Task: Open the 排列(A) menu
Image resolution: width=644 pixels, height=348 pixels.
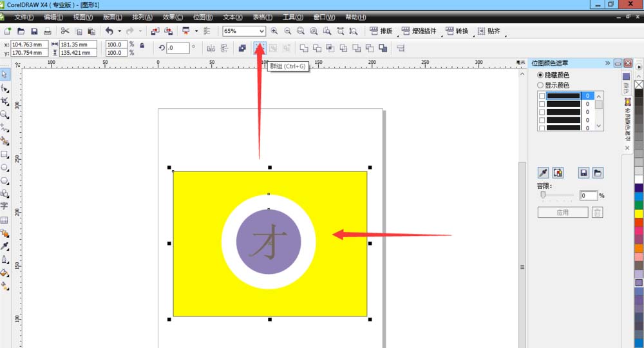Action: tap(142, 17)
